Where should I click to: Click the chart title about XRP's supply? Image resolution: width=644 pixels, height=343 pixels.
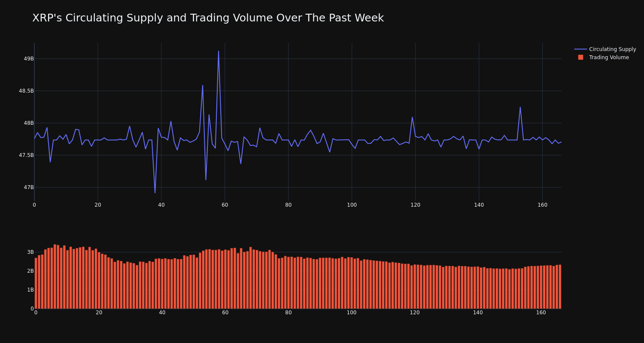pyautogui.click(x=208, y=18)
